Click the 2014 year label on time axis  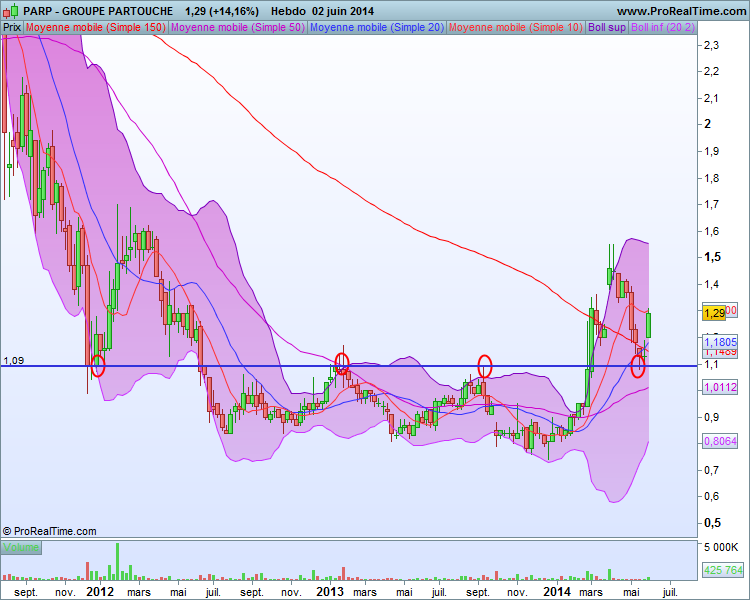click(x=557, y=591)
